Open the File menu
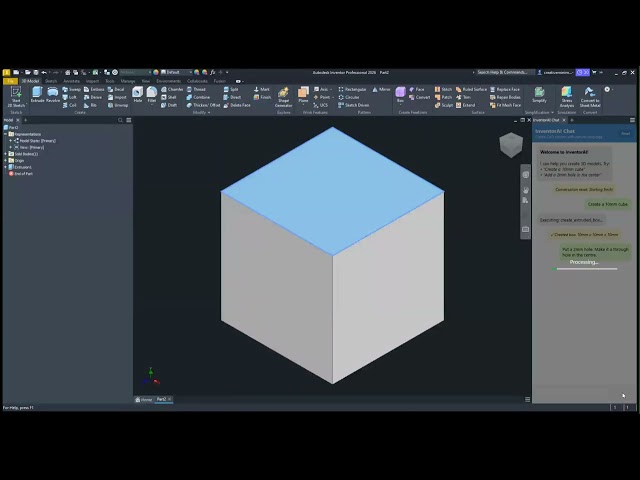Image resolution: width=640 pixels, height=480 pixels. point(10,81)
